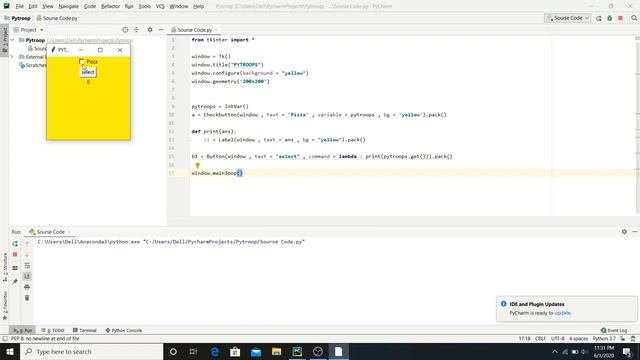Click the locate opened file target icon
Viewport: 640px width, 360px height.
coord(125,30)
